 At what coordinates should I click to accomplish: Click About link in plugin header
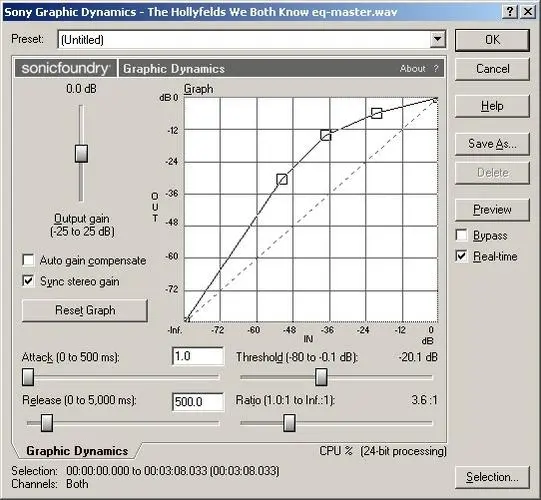click(x=412, y=69)
